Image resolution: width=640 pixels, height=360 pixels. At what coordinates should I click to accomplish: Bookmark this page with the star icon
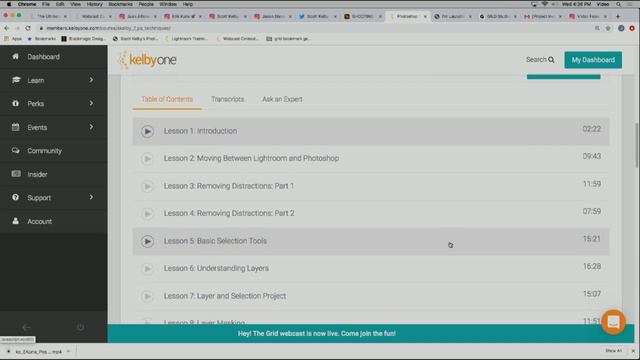[608, 28]
